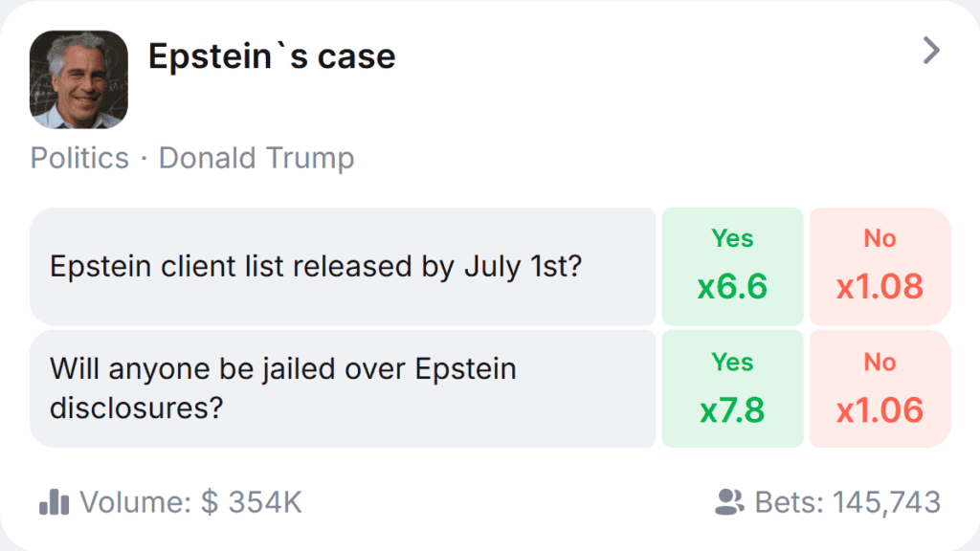
Task: Expand market details with the right chevron
Action: pyautogui.click(x=931, y=51)
